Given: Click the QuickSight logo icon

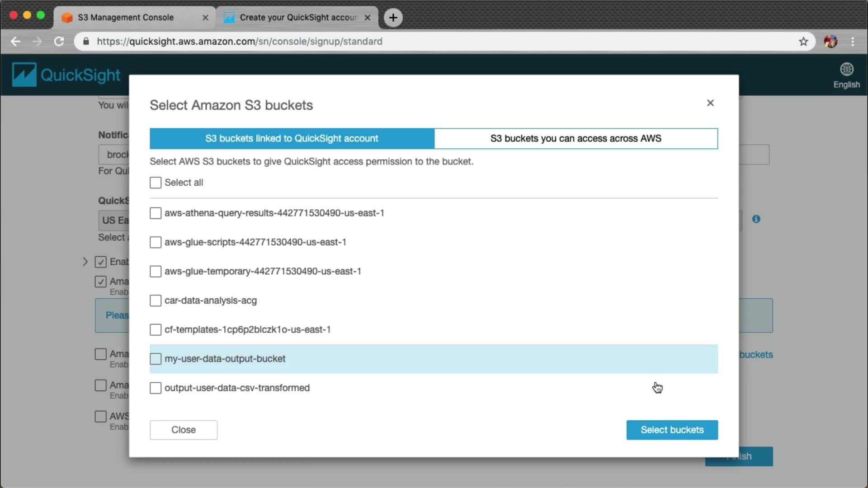Looking at the screenshot, I should coord(24,75).
